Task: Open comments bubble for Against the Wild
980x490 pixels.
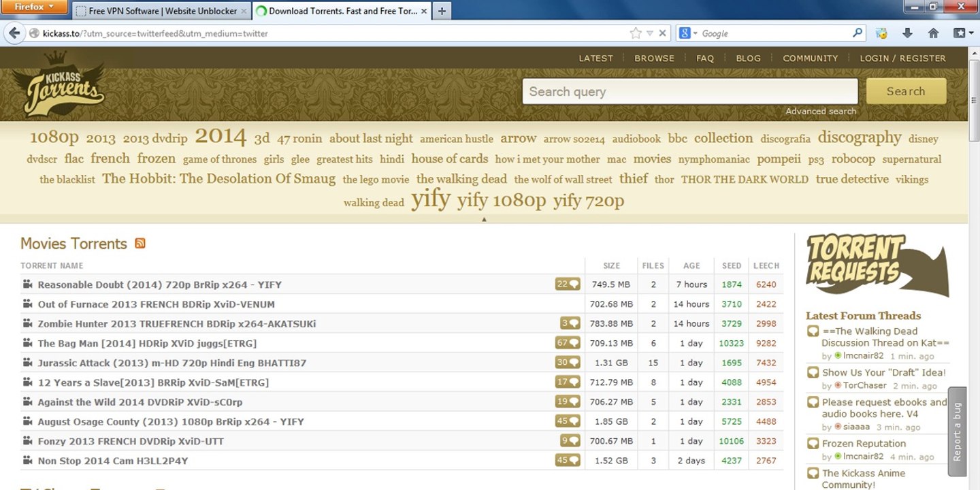Action: [x=568, y=402]
